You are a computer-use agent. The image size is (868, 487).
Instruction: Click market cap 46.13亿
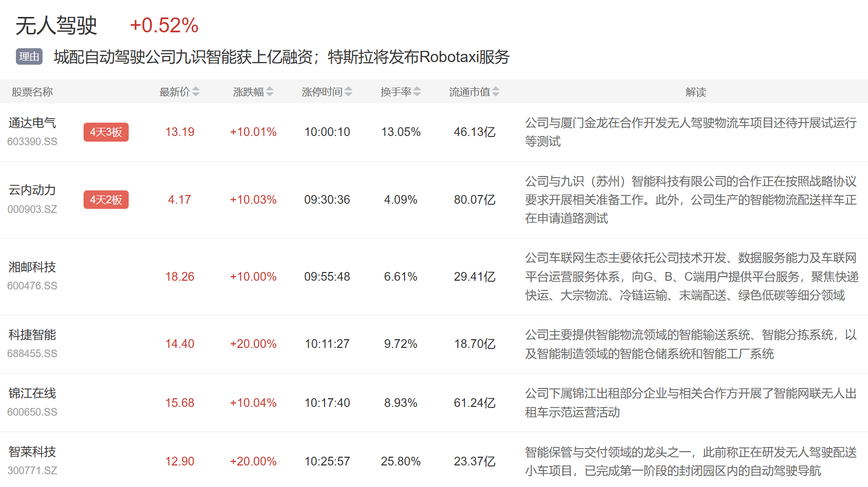pos(475,132)
